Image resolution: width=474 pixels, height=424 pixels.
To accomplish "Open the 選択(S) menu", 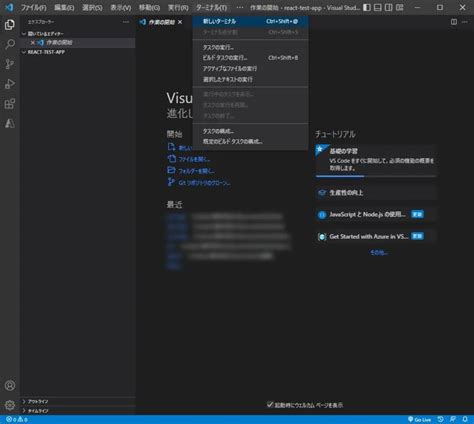I will tap(92, 7).
